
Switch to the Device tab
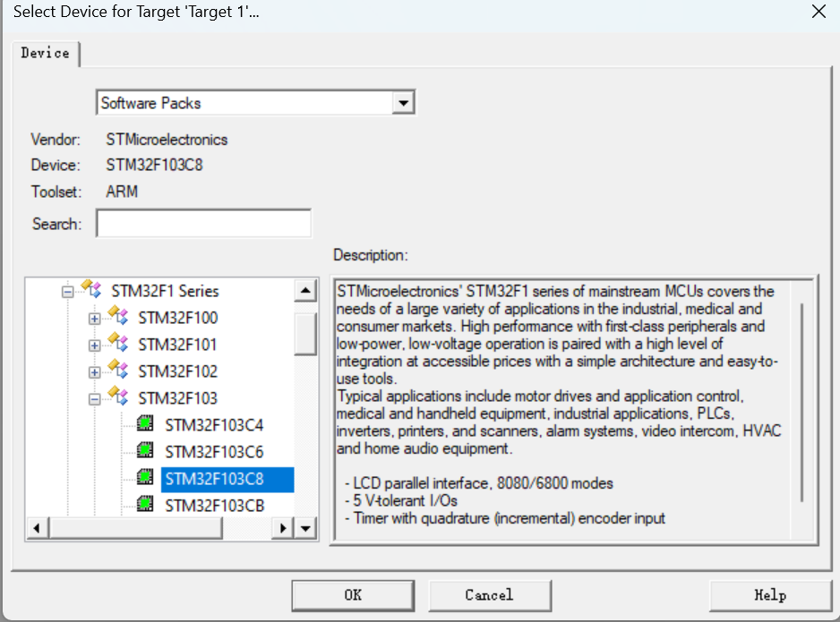tap(46, 53)
